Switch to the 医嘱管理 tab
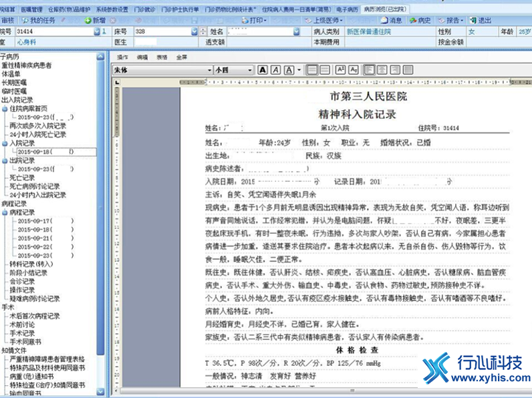 31,9
